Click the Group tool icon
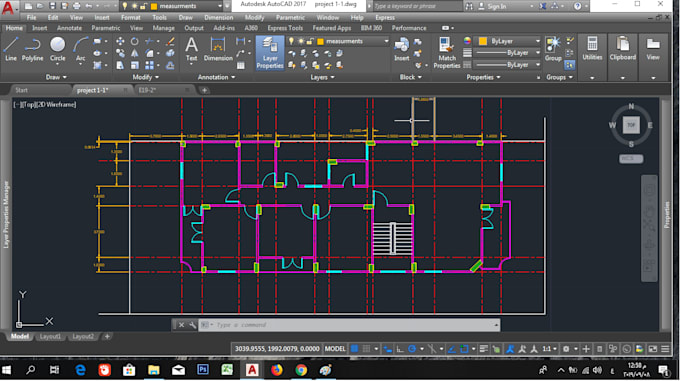This screenshot has width=680, height=381. pos(553,49)
